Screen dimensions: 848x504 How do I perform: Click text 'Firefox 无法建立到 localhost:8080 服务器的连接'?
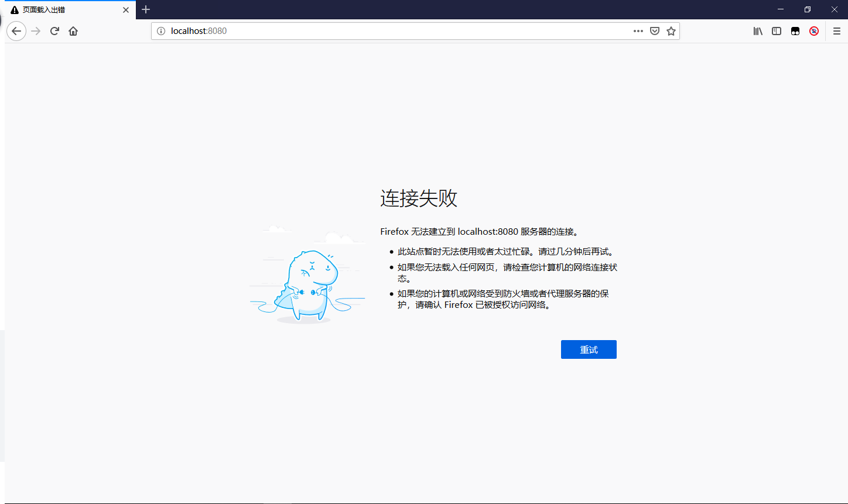[480, 232]
